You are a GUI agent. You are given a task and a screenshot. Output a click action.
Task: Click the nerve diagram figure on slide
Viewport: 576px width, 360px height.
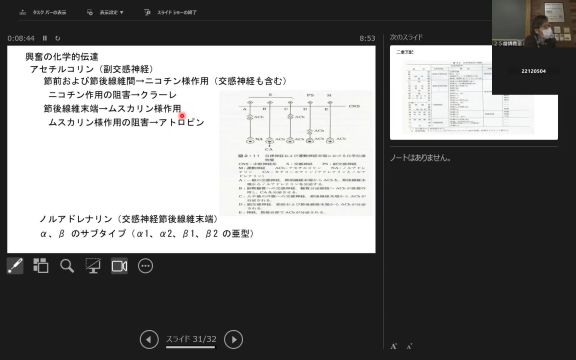pos(296,153)
